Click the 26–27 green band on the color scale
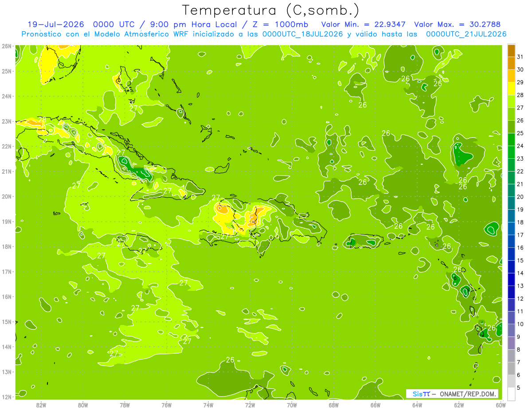 (511, 114)
